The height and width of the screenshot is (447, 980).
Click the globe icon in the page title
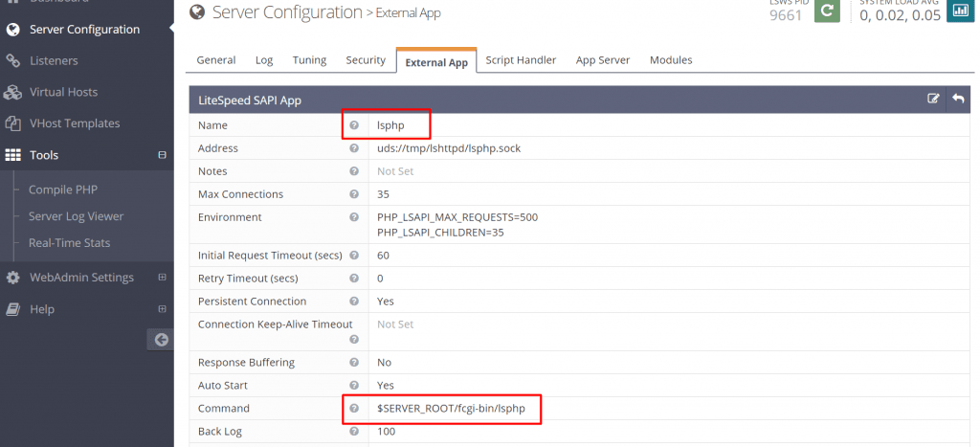tap(197, 11)
